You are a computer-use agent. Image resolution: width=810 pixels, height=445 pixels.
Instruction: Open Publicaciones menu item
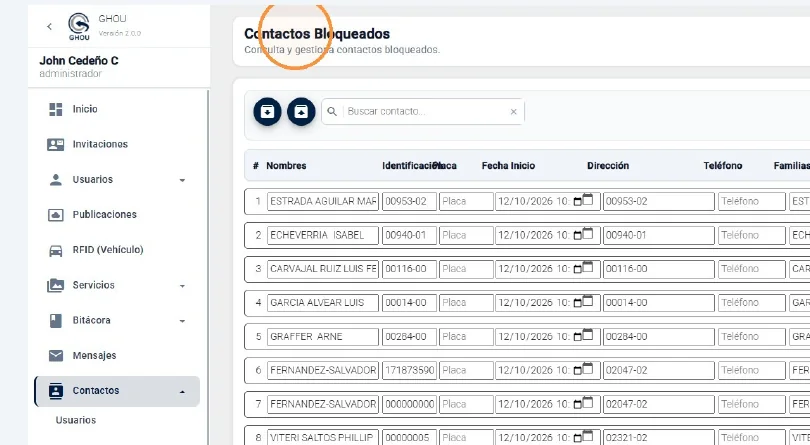pyautogui.click(x=104, y=214)
